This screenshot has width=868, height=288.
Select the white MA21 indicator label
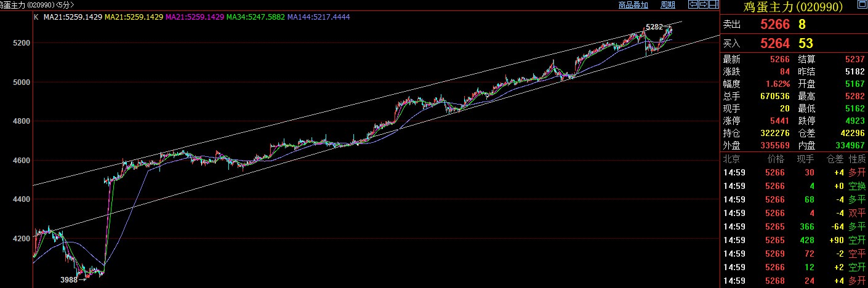[x=71, y=17]
